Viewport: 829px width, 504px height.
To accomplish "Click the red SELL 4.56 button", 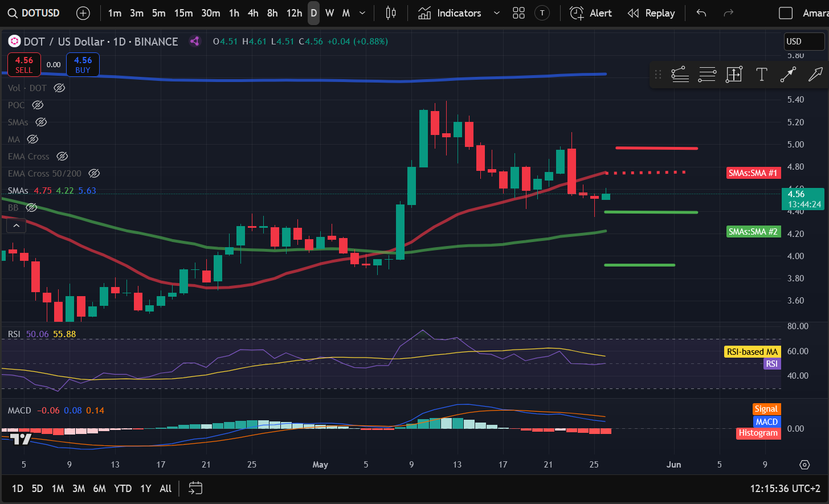I will click(x=24, y=64).
